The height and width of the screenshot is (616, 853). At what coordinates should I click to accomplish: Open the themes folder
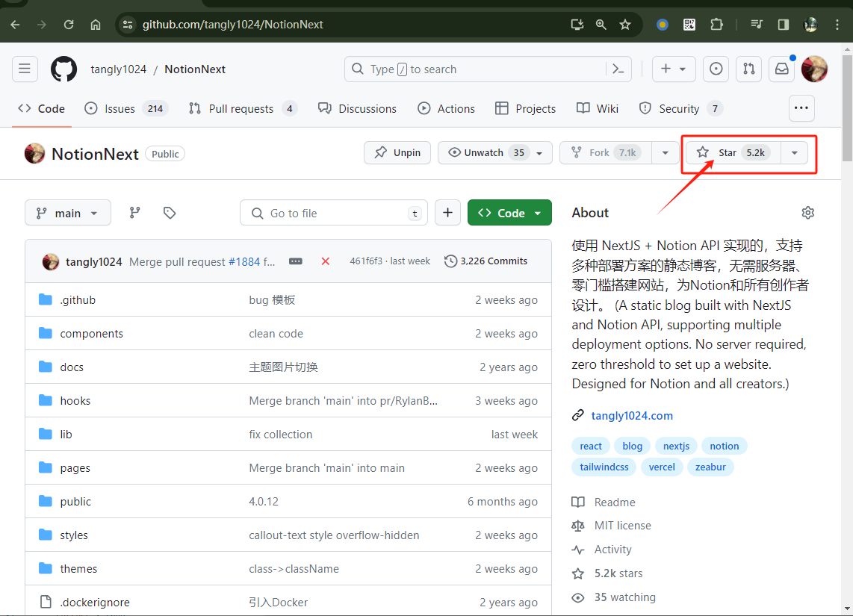click(78, 569)
